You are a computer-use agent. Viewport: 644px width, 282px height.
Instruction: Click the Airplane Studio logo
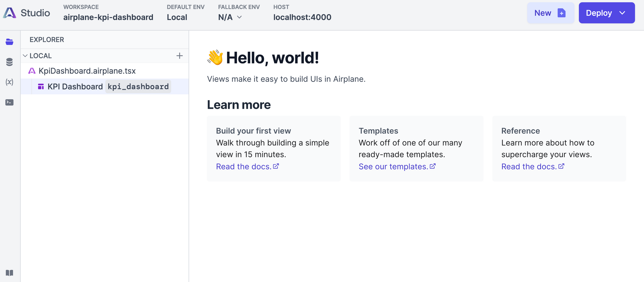[x=10, y=13]
